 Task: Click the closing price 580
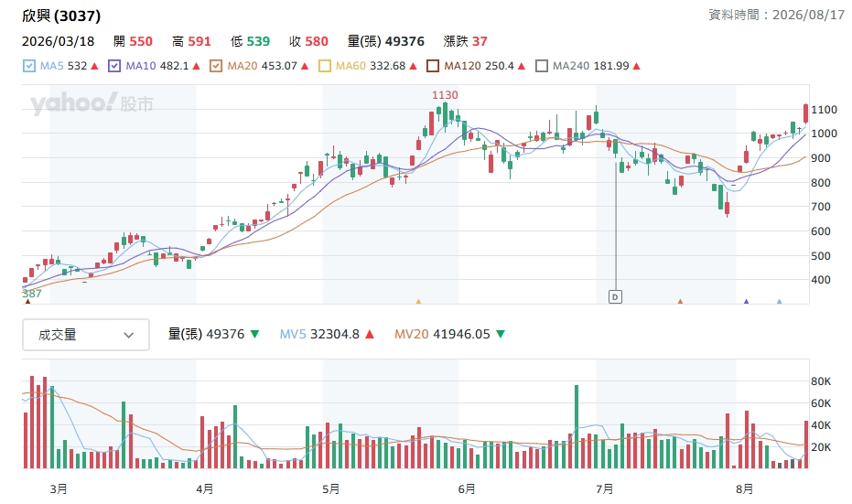pos(317,41)
